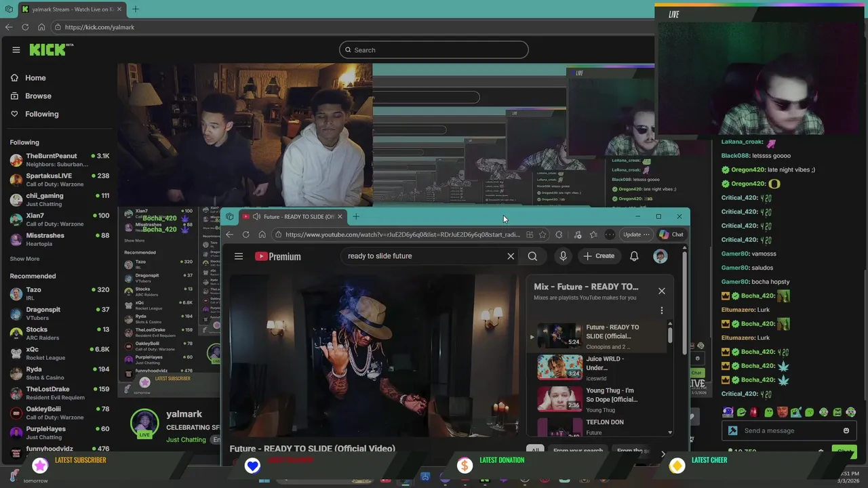Reload the Kick browser page
Screen dimensions: 868x488
click(x=25, y=27)
